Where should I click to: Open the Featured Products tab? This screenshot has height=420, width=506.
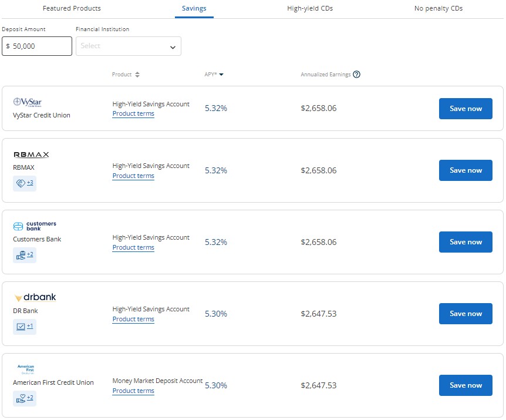[72, 8]
